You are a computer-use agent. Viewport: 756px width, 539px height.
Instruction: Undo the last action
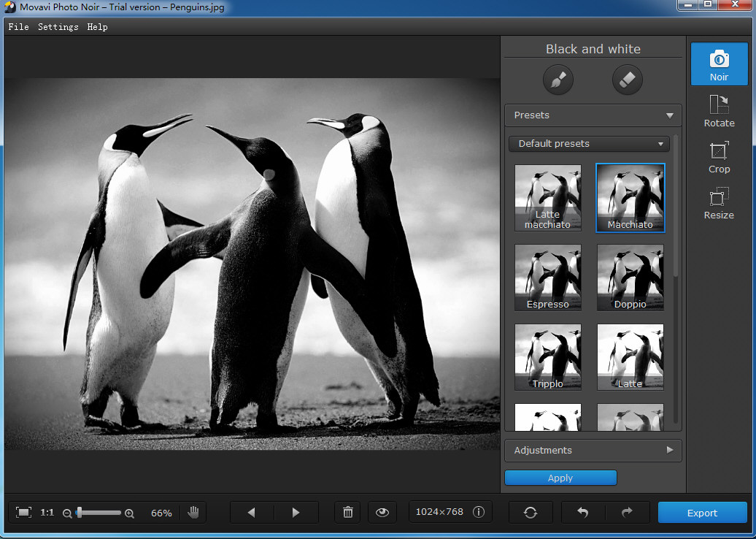582,512
